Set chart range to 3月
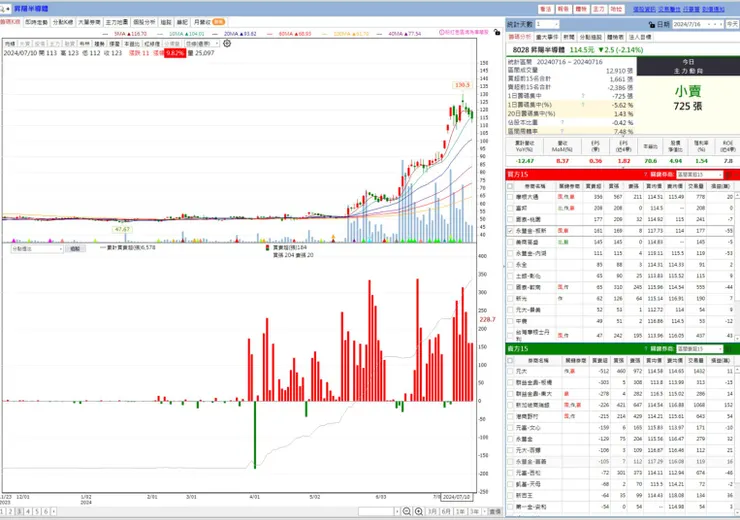Image resolution: width=740 pixels, height=520 pixels. pos(432,512)
